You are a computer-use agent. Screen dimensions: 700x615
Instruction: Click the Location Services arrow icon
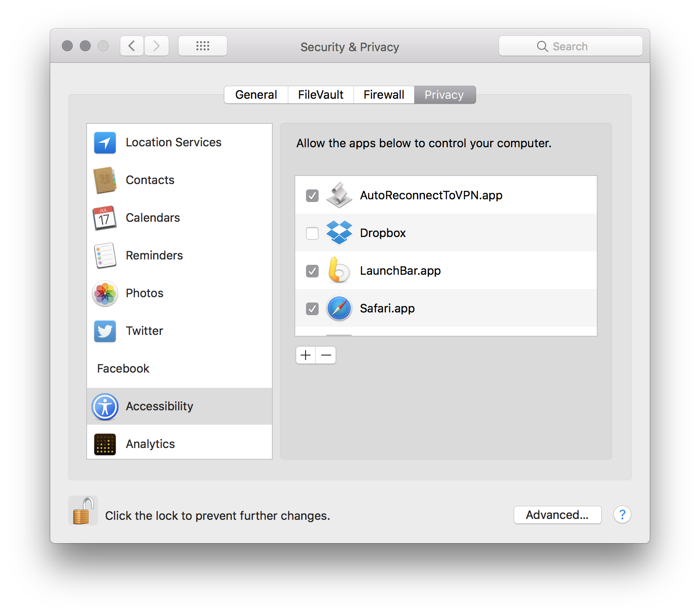[x=105, y=143]
